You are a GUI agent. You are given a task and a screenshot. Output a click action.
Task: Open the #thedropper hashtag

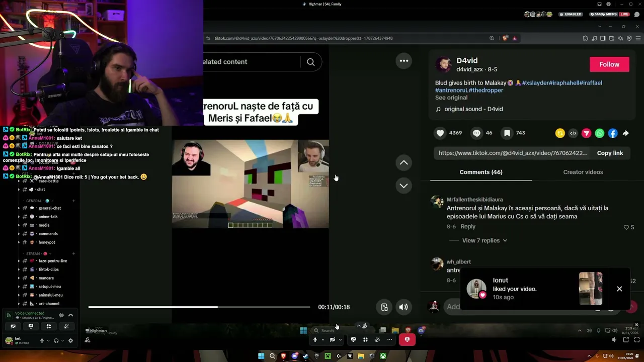point(486,90)
